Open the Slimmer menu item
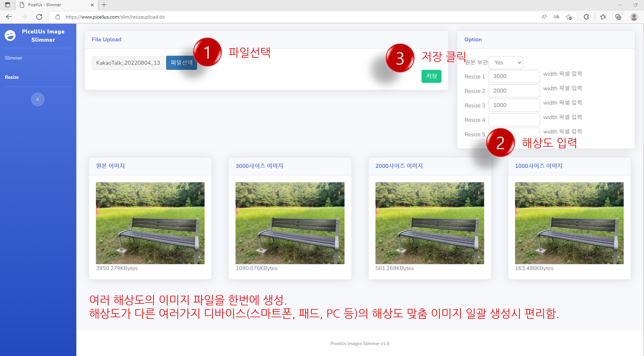The width and height of the screenshot is (644, 356). click(13, 58)
